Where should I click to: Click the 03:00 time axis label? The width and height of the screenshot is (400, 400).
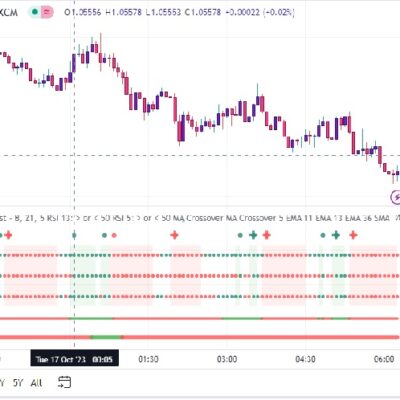pyautogui.click(x=227, y=359)
